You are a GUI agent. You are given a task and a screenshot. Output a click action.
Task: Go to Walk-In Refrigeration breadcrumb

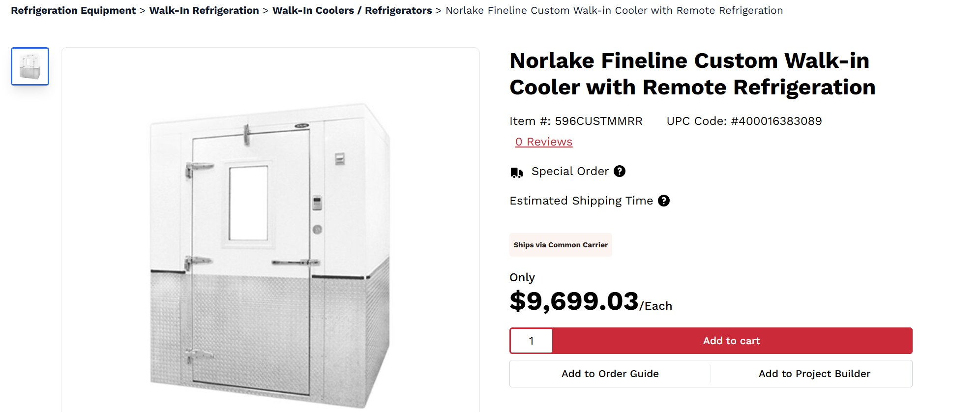click(204, 10)
